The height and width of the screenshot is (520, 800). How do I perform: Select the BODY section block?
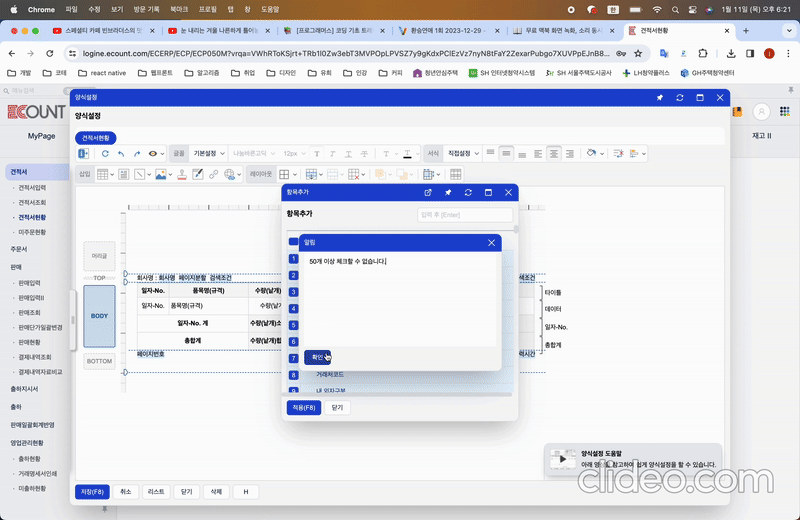tap(99, 316)
